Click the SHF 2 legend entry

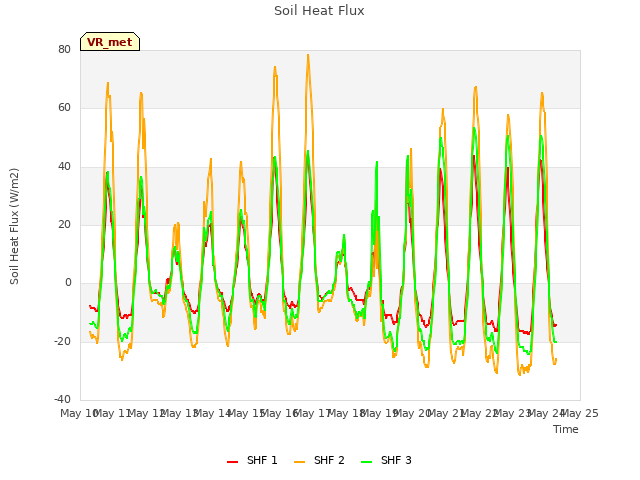point(319,460)
